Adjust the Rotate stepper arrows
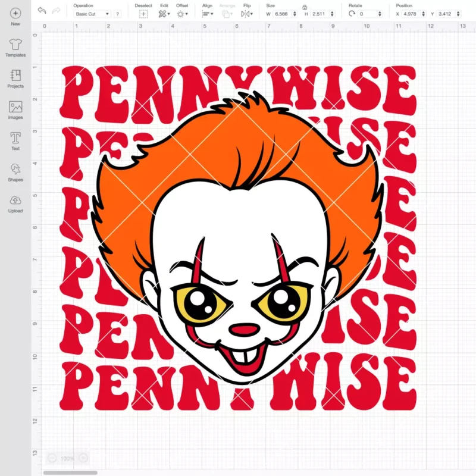The height and width of the screenshot is (476, 476). (x=380, y=14)
